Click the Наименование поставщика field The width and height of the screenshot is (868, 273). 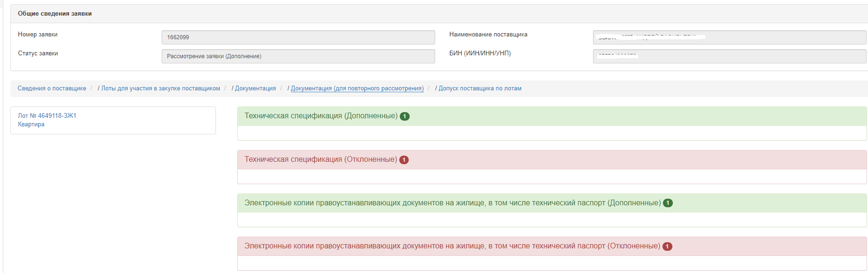point(729,37)
